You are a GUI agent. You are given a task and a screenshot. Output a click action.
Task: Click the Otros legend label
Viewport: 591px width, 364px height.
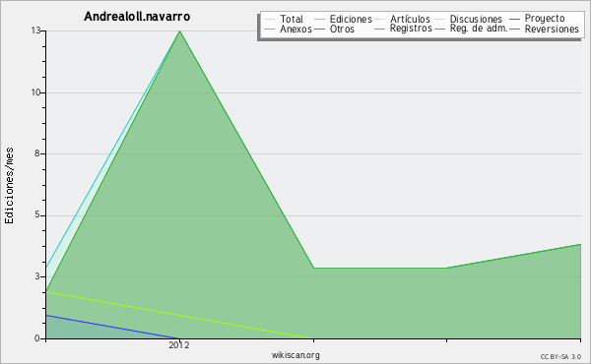342,29
